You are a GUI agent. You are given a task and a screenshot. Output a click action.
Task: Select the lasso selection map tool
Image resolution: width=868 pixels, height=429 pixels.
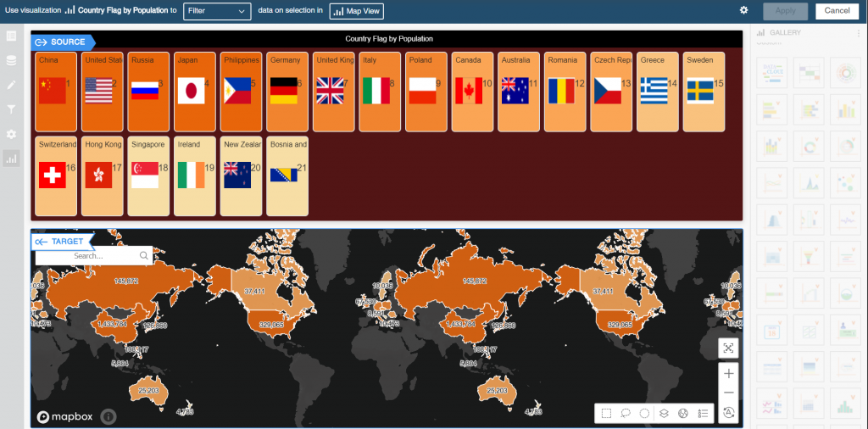pyautogui.click(x=626, y=413)
